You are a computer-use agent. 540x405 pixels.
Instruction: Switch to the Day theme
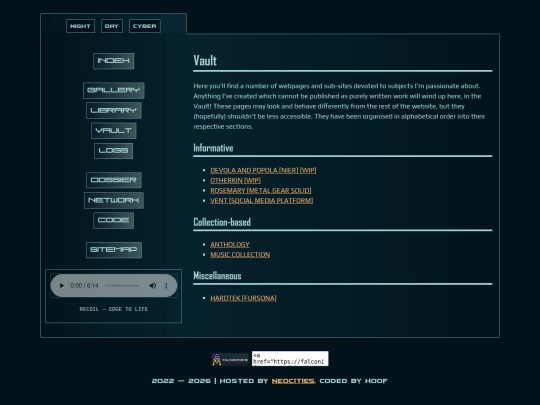tap(112, 26)
